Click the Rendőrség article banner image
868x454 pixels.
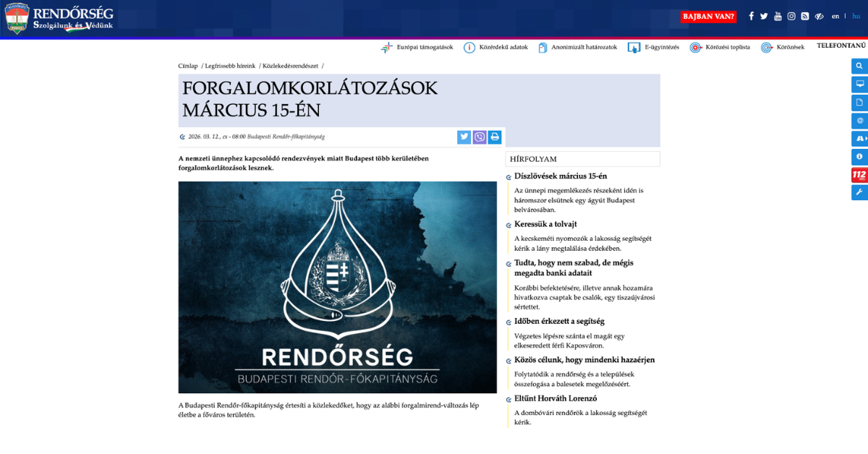tap(338, 287)
